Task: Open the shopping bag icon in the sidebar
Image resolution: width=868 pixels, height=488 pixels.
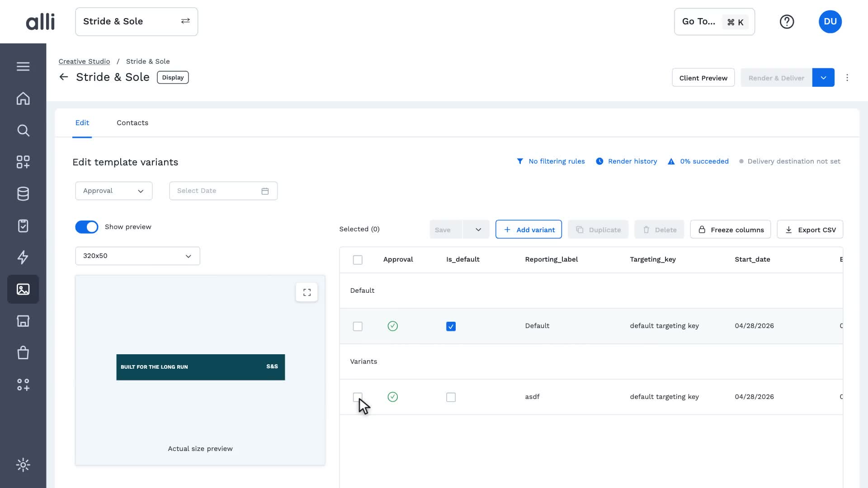Action: tap(23, 352)
